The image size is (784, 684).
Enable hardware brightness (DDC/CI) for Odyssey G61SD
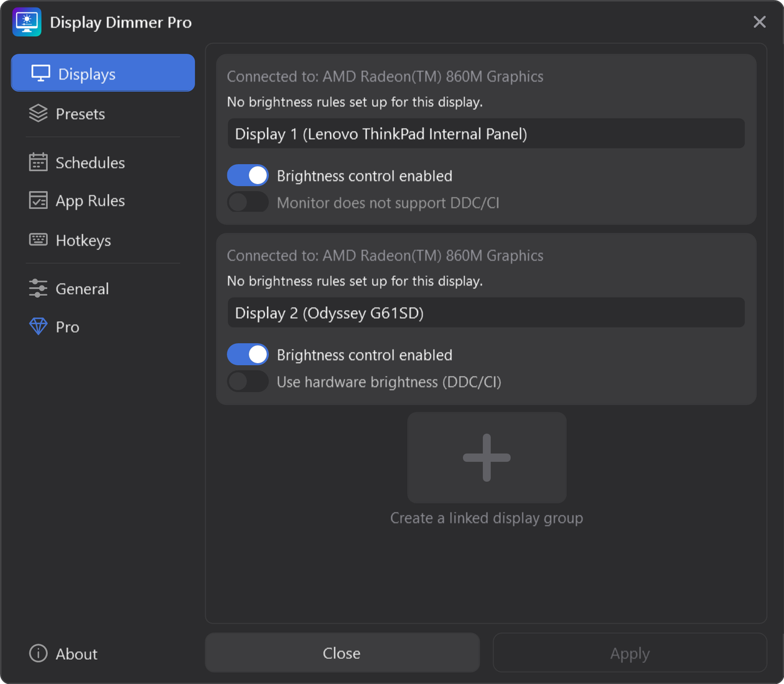[248, 381]
